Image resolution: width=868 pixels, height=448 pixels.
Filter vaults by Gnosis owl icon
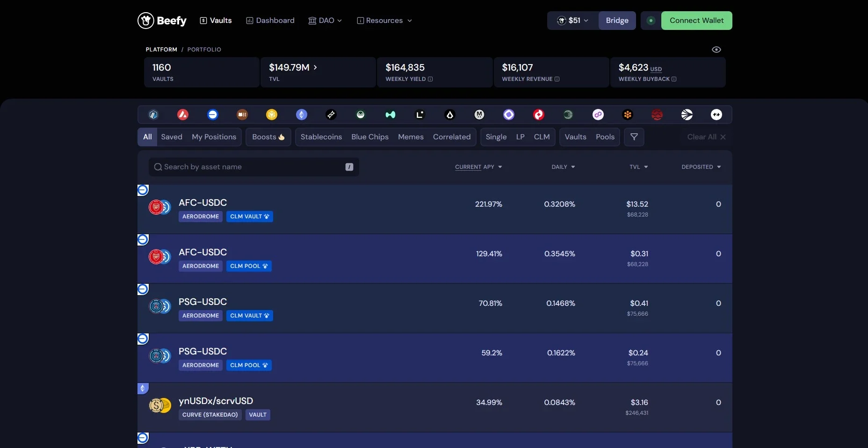point(361,115)
